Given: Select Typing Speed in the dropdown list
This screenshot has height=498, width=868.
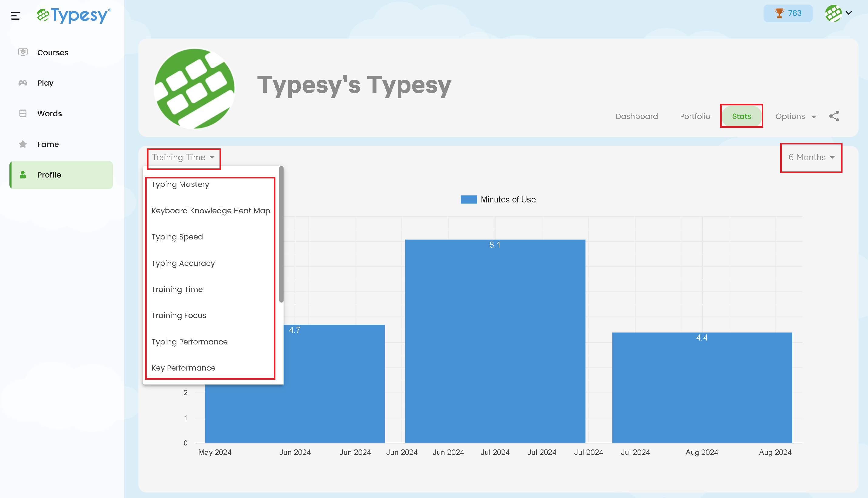Looking at the screenshot, I should 213,237.
